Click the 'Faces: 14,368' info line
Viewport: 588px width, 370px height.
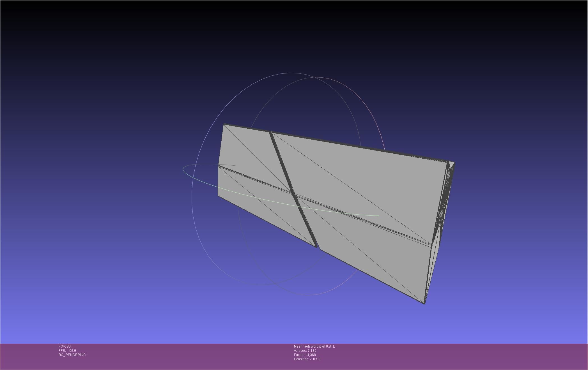[305, 355]
